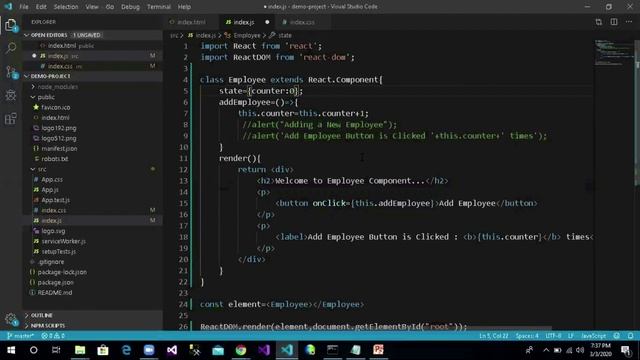
Task: Open the Windows Start menu
Action: tap(11, 350)
